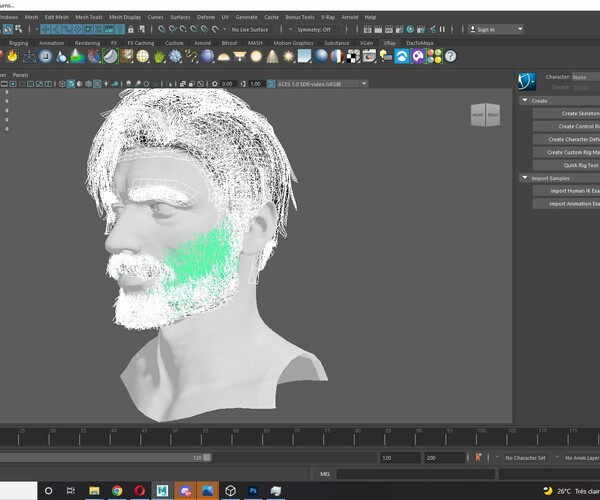Select the V-Ray spot light cone icon
The image size is (600, 500).
coord(272,56)
